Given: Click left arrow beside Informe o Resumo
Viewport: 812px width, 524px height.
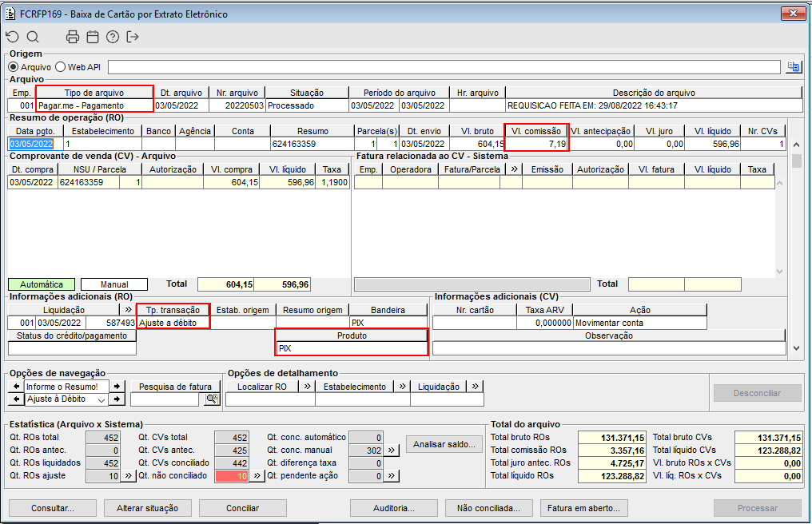Looking at the screenshot, I should click(x=17, y=387).
